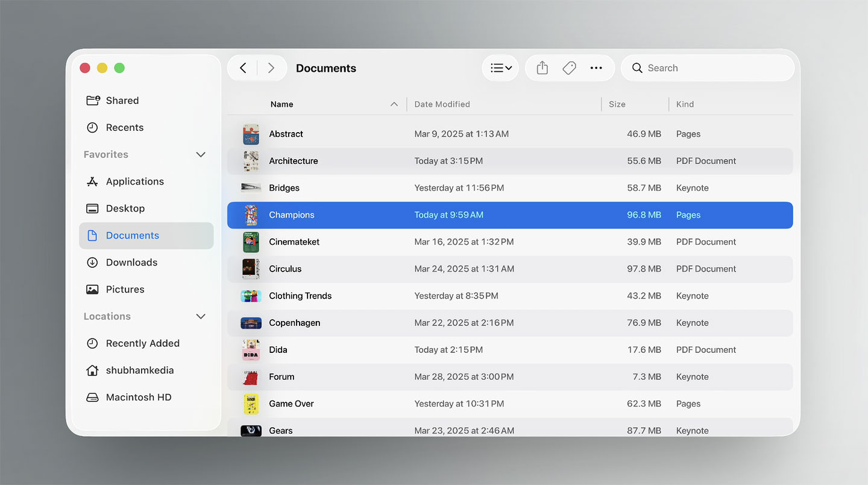Select the Forum file thumbnail
This screenshot has width=868, height=485.
pos(251,377)
